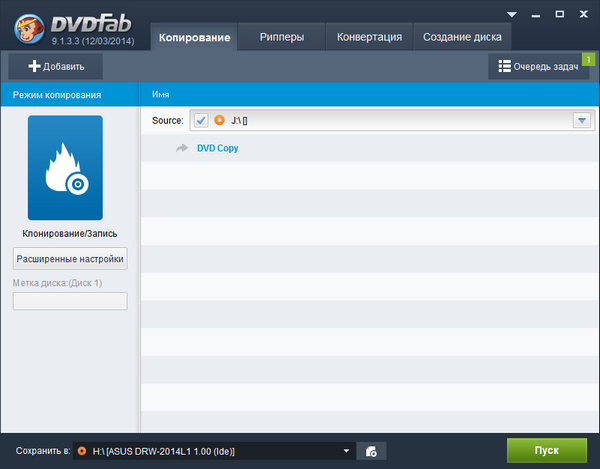This screenshot has width=600, height=469.
Task: Open Расширенные настройки settings
Action: pos(70,259)
